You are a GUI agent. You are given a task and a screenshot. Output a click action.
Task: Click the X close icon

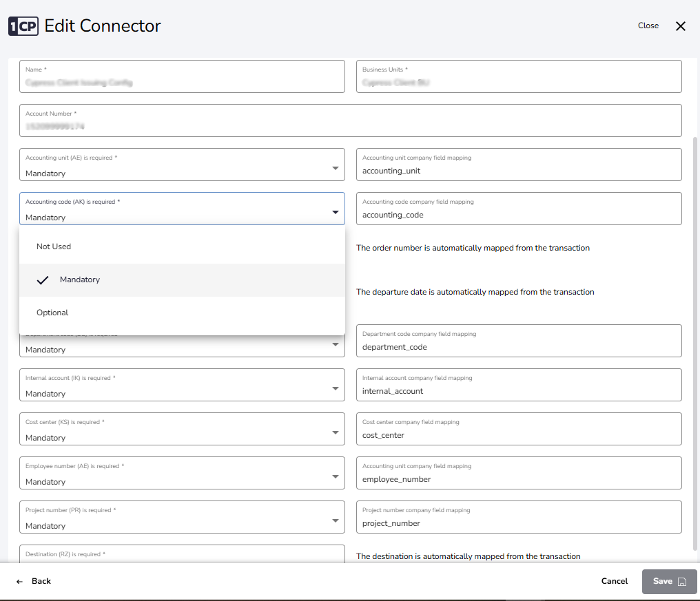click(x=681, y=26)
